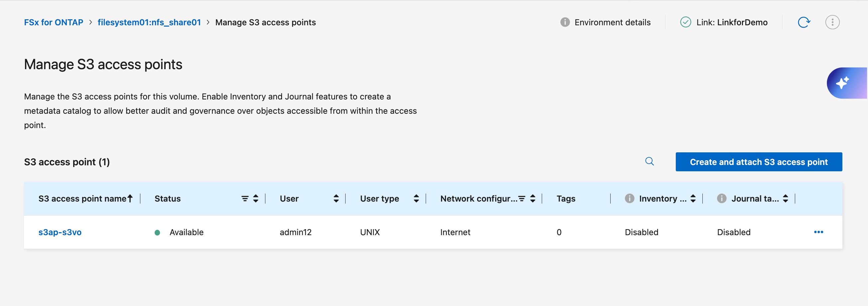Select Disabled under the Inventory column

[641, 232]
